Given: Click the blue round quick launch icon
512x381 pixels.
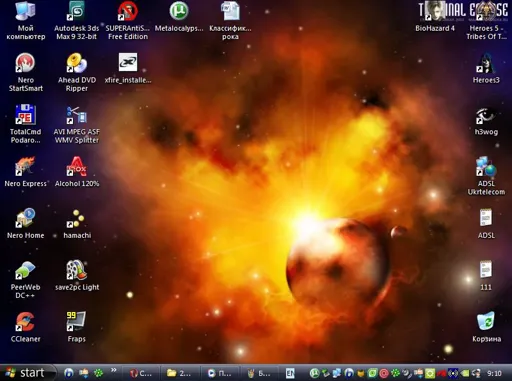Looking at the screenshot, I should (69, 373).
